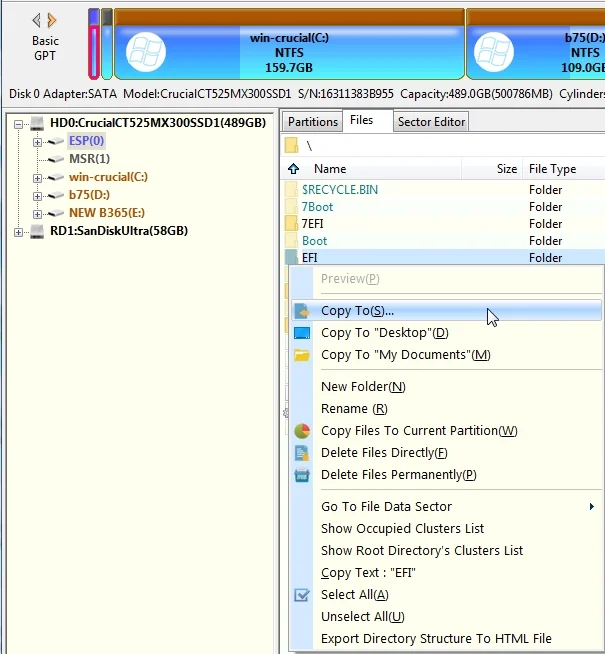Choose Delete Files Directly(F)
Screen dimensions: 605x654
446,453
